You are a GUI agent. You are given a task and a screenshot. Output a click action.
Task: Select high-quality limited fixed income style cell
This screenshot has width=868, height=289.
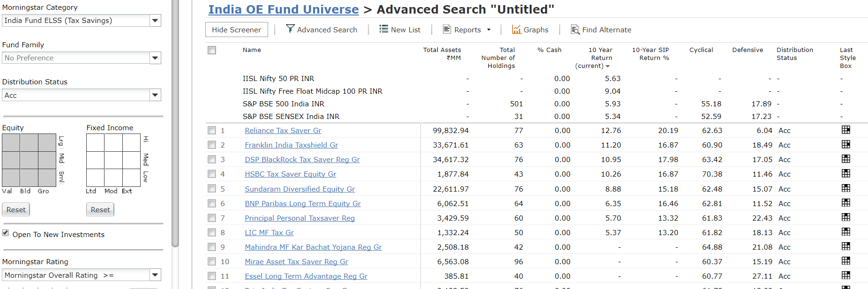pyautogui.click(x=95, y=143)
